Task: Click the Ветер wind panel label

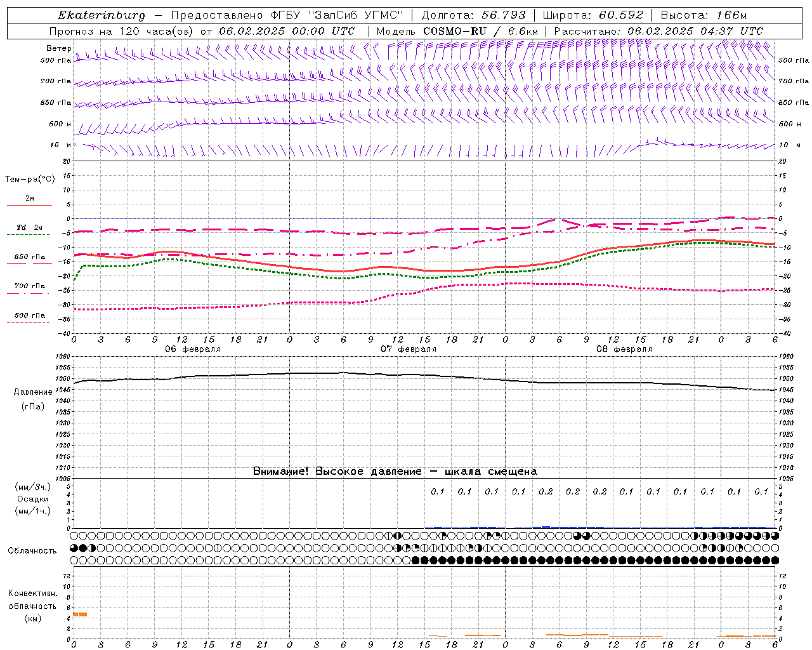Action: (x=58, y=48)
